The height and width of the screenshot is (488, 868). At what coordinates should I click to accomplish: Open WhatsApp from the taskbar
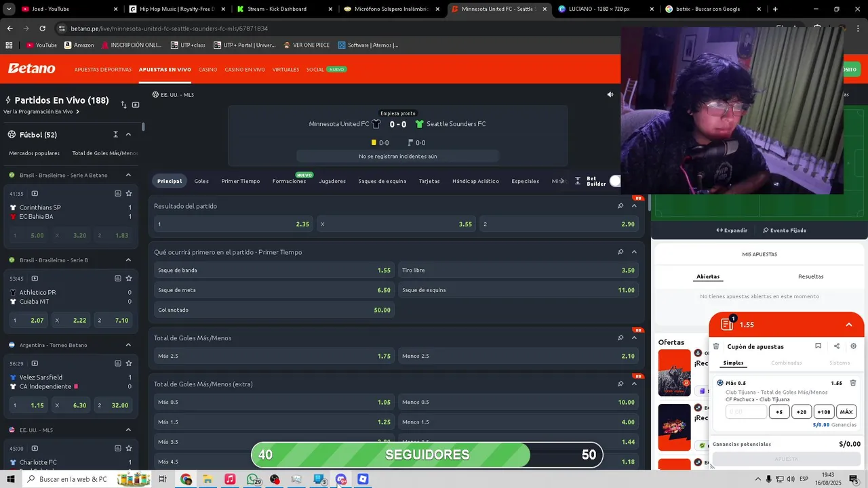pos(253,479)
